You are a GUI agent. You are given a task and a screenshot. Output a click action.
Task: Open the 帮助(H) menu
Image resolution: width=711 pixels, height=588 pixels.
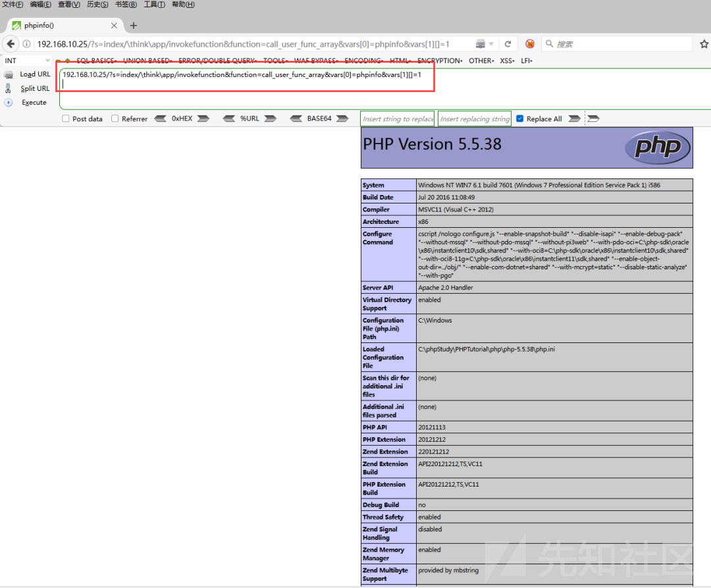pyautogui.click(x=183, y=5)
